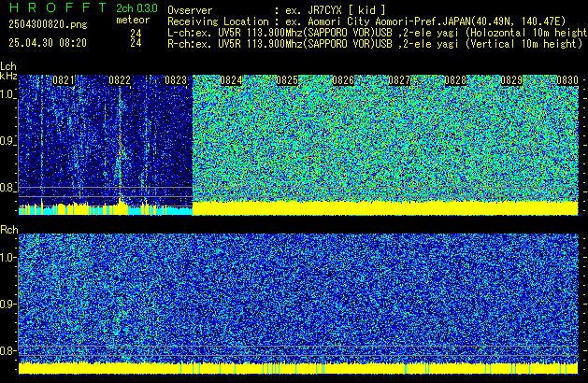
Task: Click the 0823 time marker
Action: (176, 80)
